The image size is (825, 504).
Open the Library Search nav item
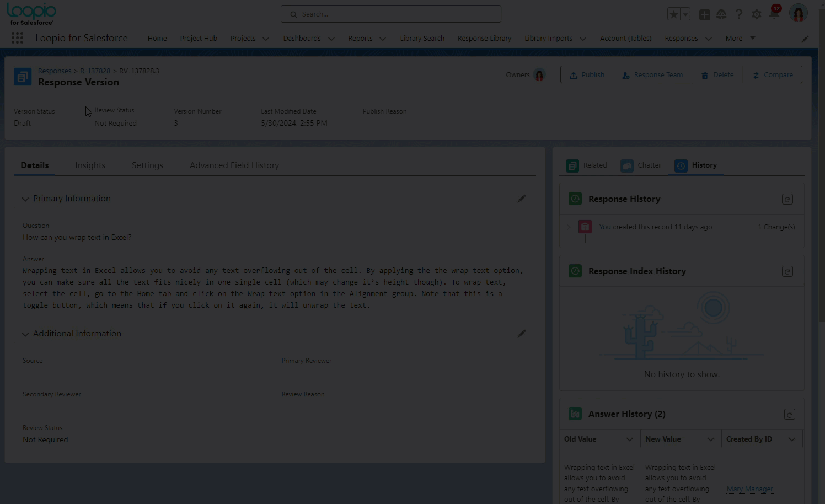click(x=422, y=39)
